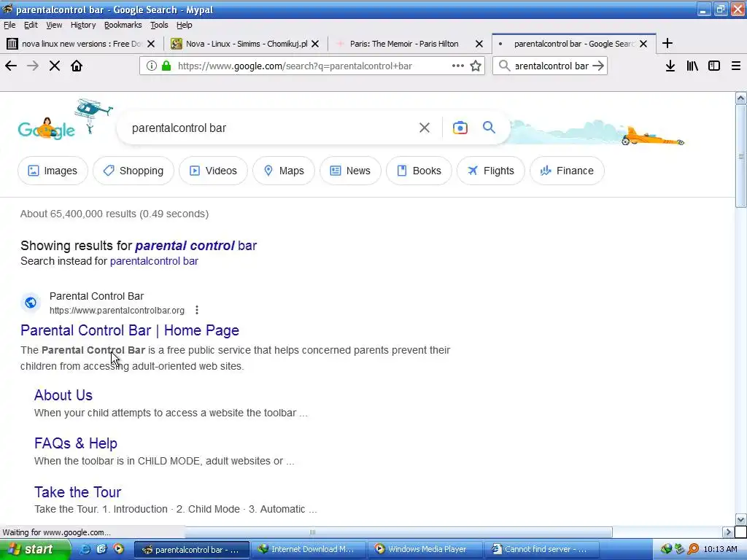The height and width of the screenshot is (560, 747).
Task: Open the Take the Tour sitelink
Action: click(77, 492)
